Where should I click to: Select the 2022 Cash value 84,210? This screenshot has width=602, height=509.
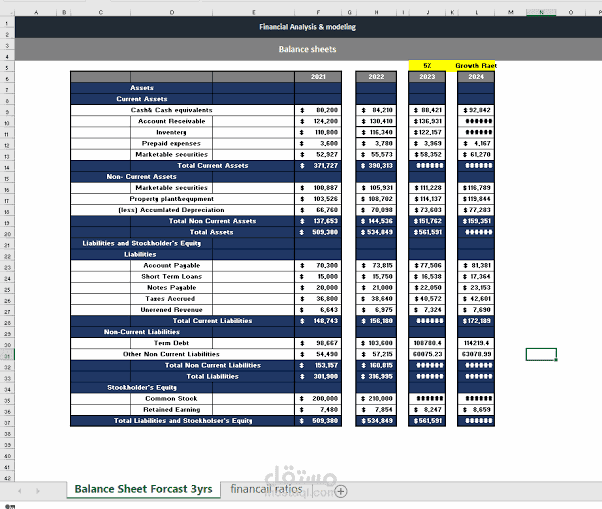point(376,110)
